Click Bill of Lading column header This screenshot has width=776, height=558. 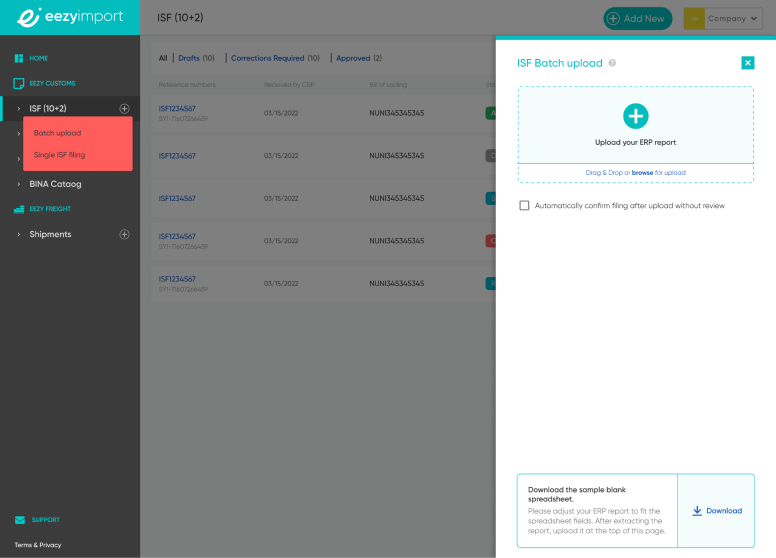click(388, 85)
